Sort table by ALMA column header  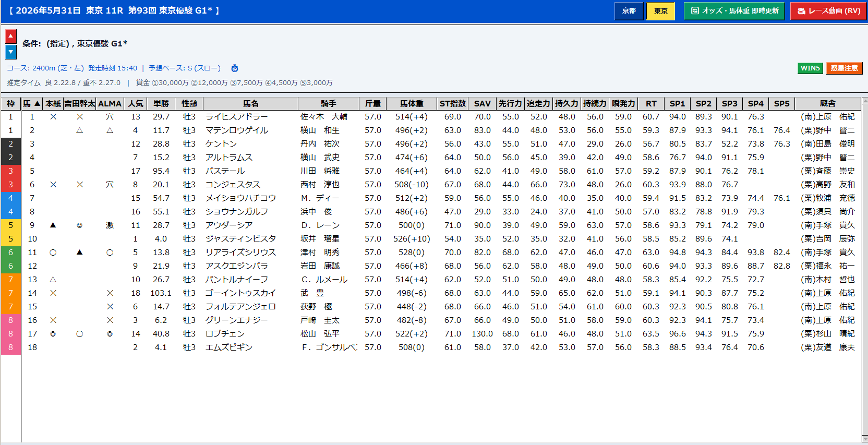click(110, 104)
